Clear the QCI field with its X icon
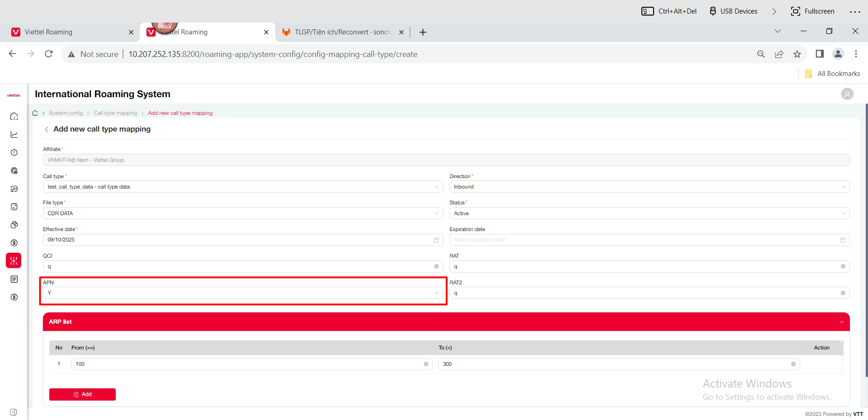 click(436, 266)
